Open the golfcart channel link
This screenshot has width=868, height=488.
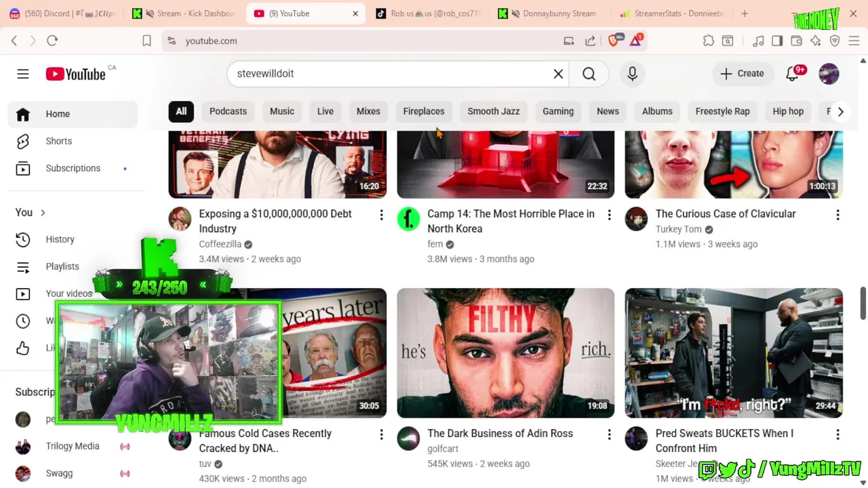pyautogui.click(x=443, y=449)
